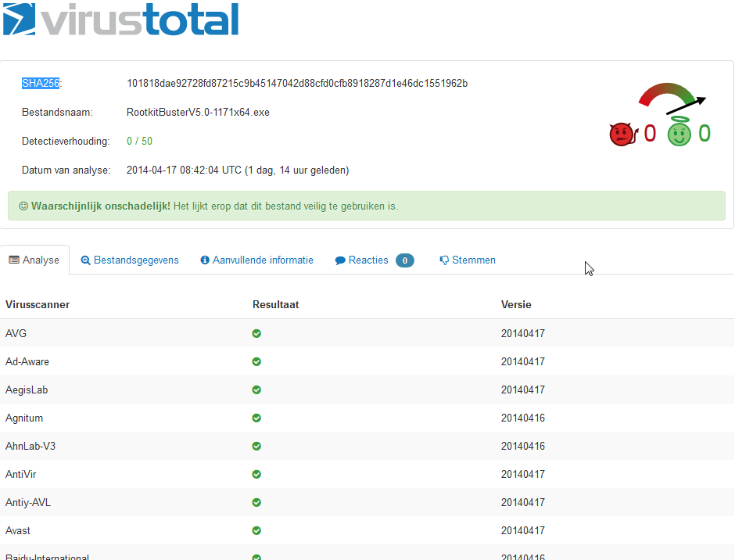Image resolution: width=735 pixels, height=560 pixels.
Task: Click the Avast scanner name
Action: [18, 530]
